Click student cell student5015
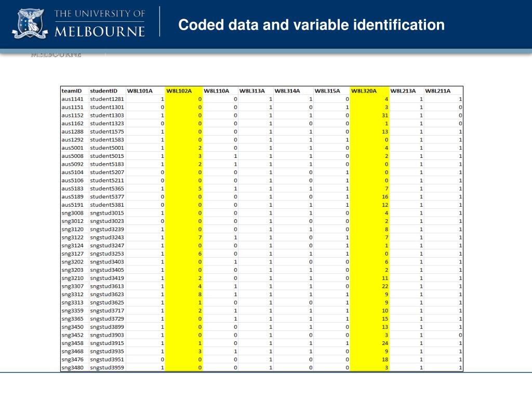532x399 pixels. (x=107, y=156)
